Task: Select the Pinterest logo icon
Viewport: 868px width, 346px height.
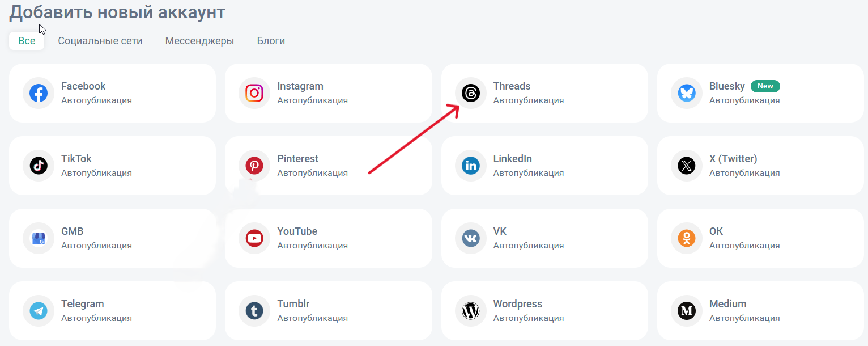Action: [254, 166]
